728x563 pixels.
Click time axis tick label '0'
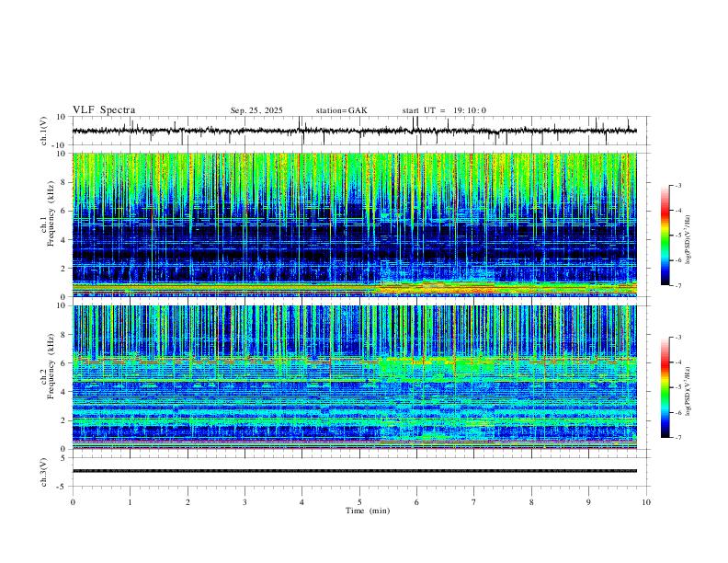[x=73, y=502]
